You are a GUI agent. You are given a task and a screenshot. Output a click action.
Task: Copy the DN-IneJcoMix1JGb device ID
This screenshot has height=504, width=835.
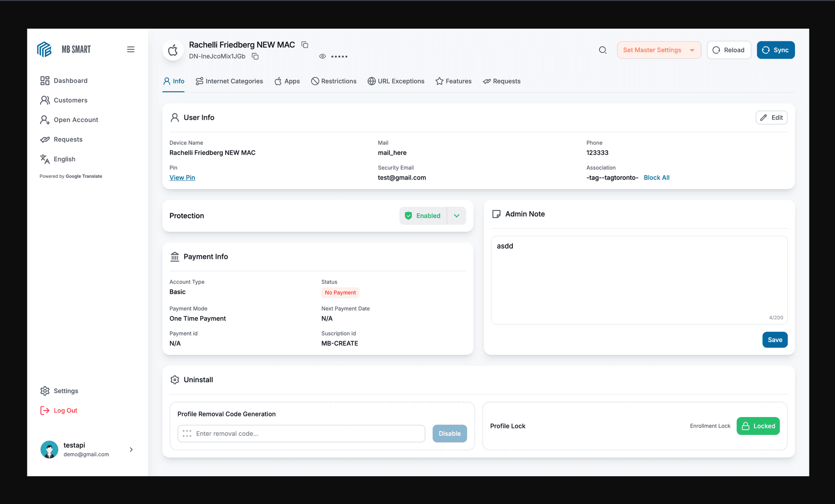point(255,57)
